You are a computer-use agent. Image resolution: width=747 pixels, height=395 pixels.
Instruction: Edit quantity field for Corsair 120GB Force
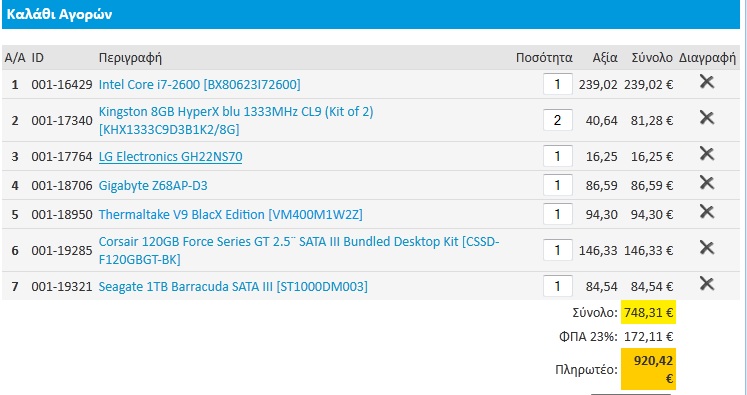click(x=557, y=250)
